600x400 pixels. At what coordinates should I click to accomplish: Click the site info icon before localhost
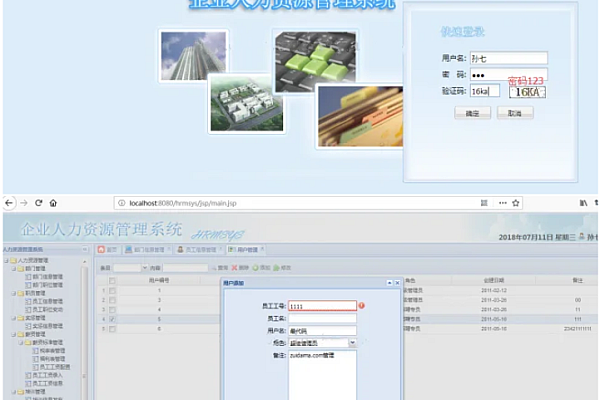click(x=122, y=203)
